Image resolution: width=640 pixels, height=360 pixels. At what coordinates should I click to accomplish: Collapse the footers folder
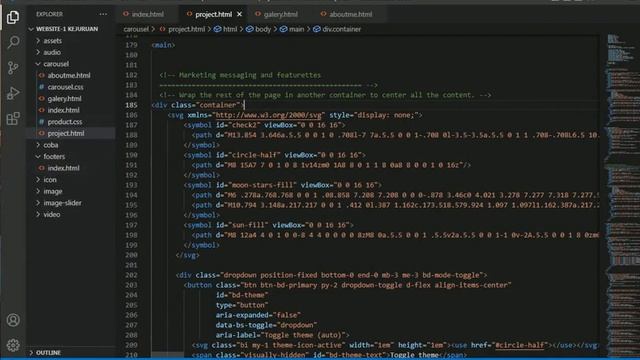click(x=54, y=156)
